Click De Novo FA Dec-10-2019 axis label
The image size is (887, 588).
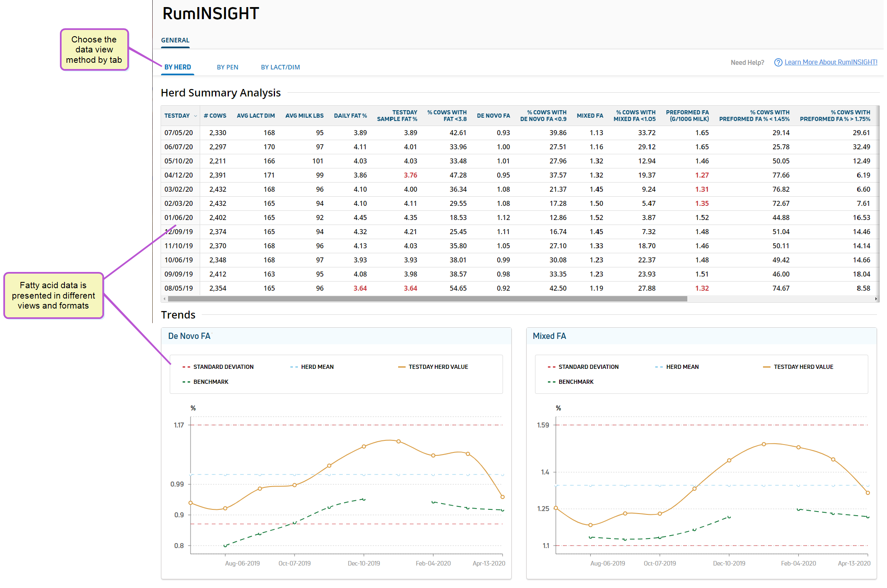(364, 563)
